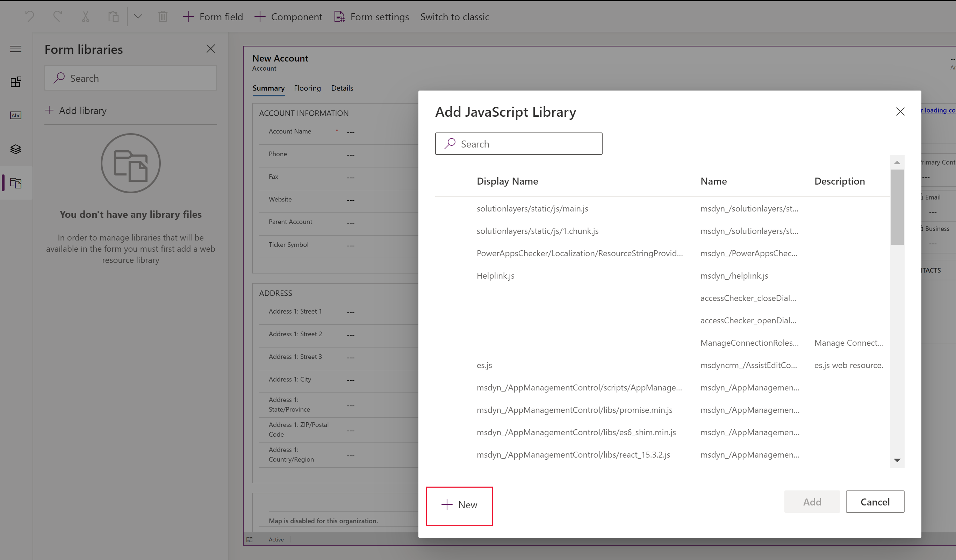Search for a JavaScript library by name
956x560 pixels.
(519, 143)
